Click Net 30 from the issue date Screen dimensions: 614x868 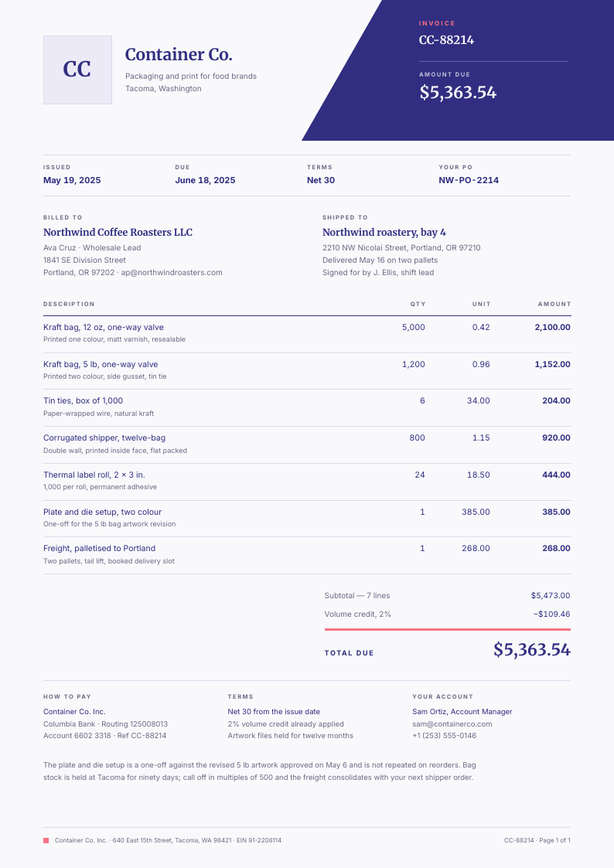[x=274, y=711]
